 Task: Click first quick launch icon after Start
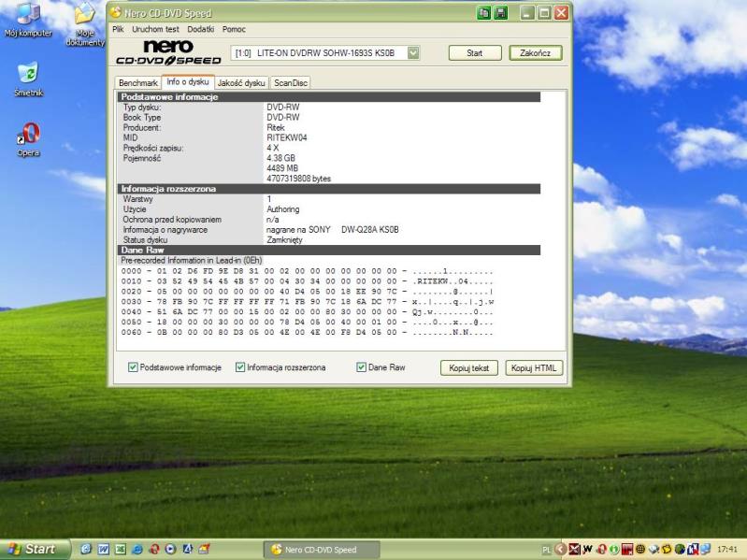tap(86, 549)
